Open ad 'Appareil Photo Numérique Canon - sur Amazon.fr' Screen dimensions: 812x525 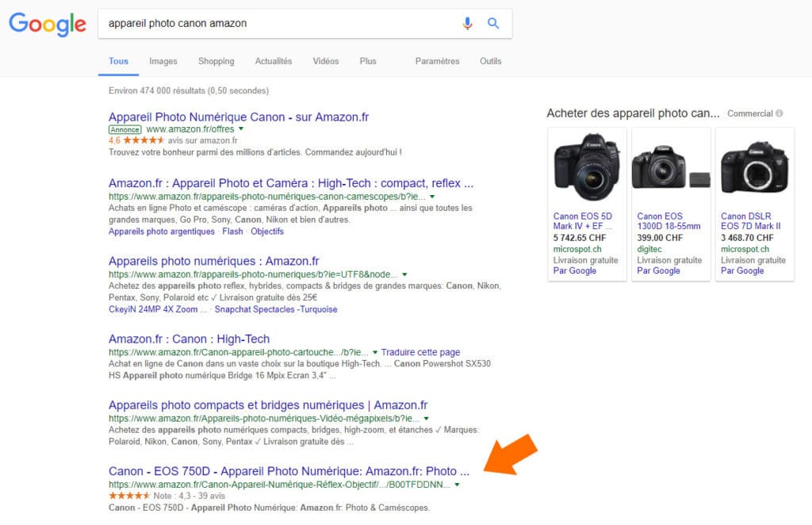[x=239, y=117]
